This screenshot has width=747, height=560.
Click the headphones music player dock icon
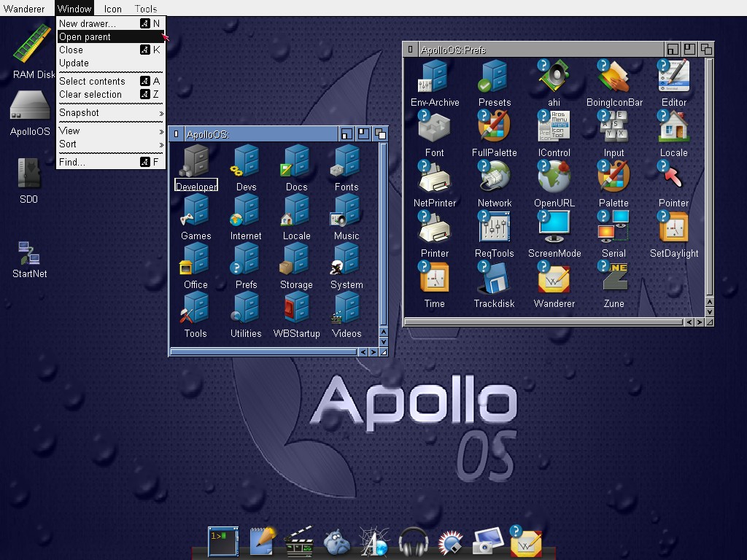[x=413, y=542]
